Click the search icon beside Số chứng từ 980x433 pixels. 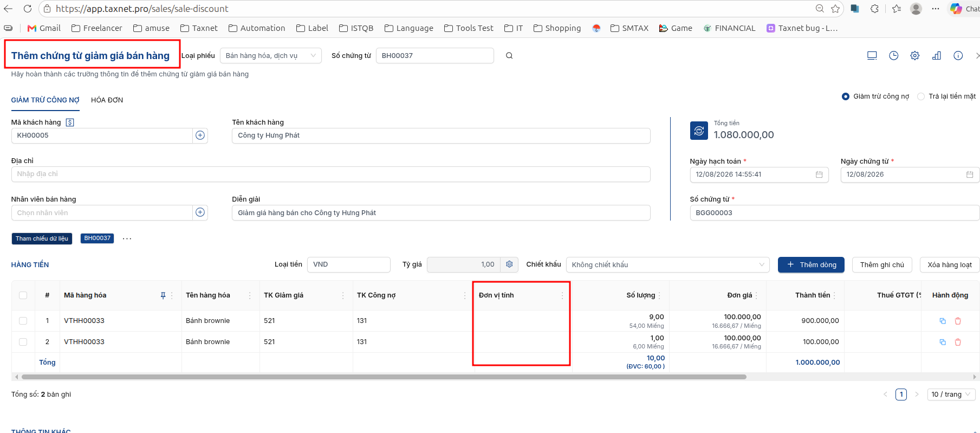click(509, 56)
